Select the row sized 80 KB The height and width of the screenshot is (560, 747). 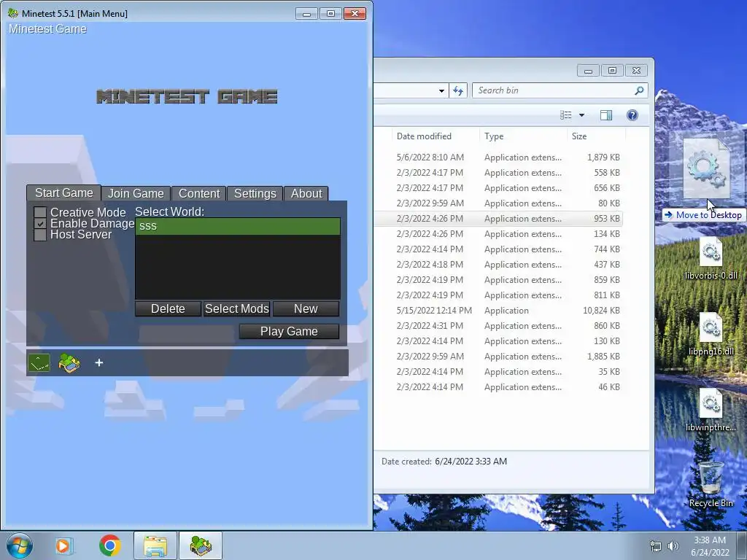(498, 203)
